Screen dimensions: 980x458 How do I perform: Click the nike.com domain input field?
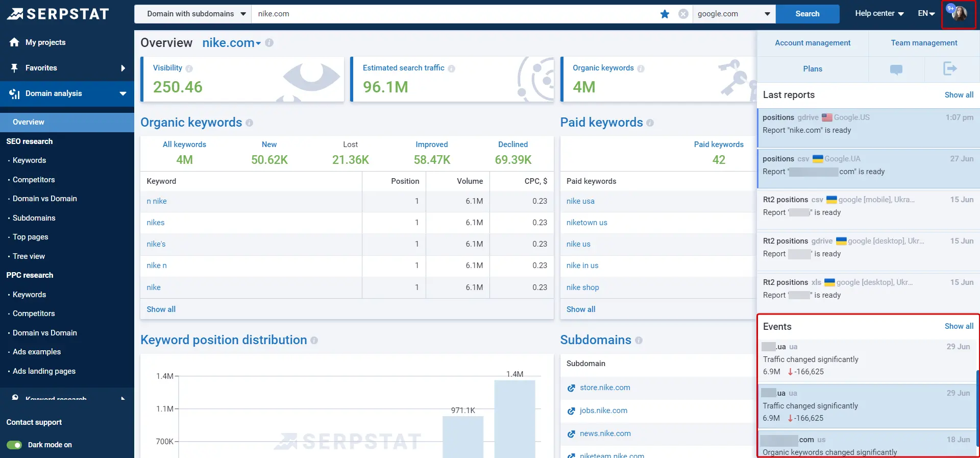(x=454, y=14)
